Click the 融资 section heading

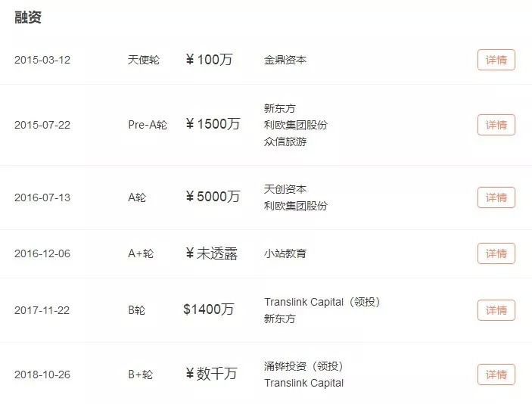[27, 17]
